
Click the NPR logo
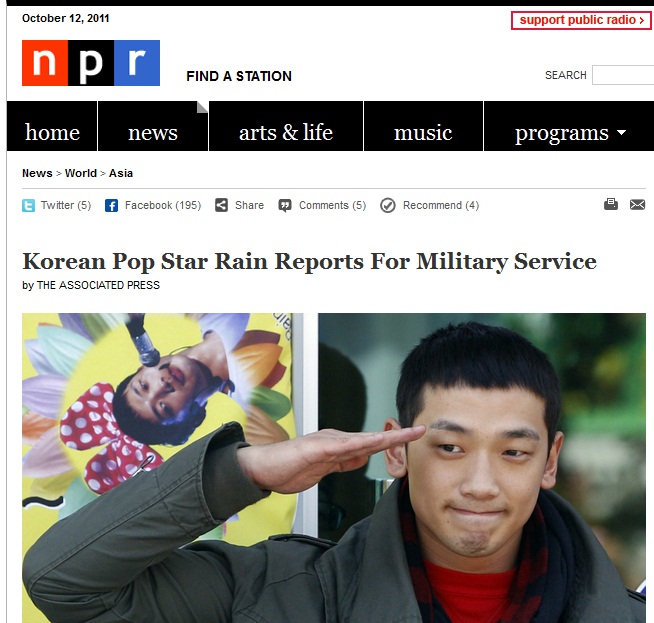(x=91, y=63)
